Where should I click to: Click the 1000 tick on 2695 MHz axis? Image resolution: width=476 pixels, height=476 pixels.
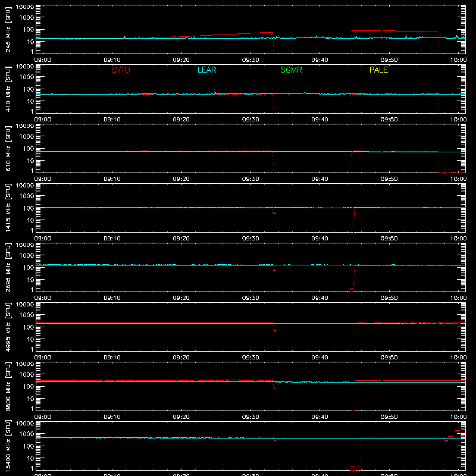tap(27, 255)
